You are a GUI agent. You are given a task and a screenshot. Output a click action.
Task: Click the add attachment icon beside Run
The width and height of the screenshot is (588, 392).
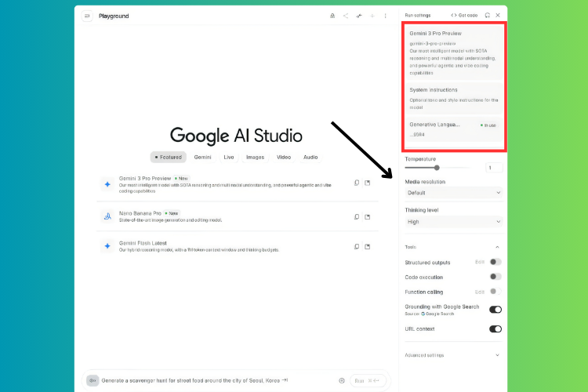pyautogui.click(x=342, y=380)
